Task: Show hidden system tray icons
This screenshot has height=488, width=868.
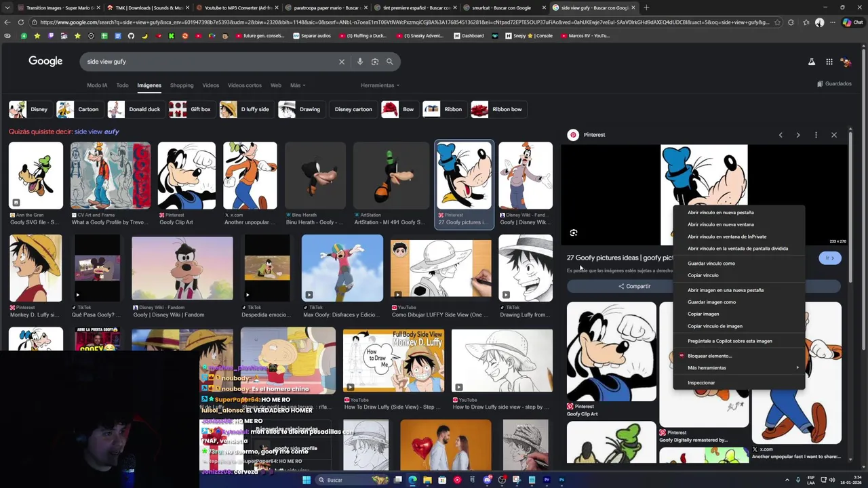Action: point(787,480)
